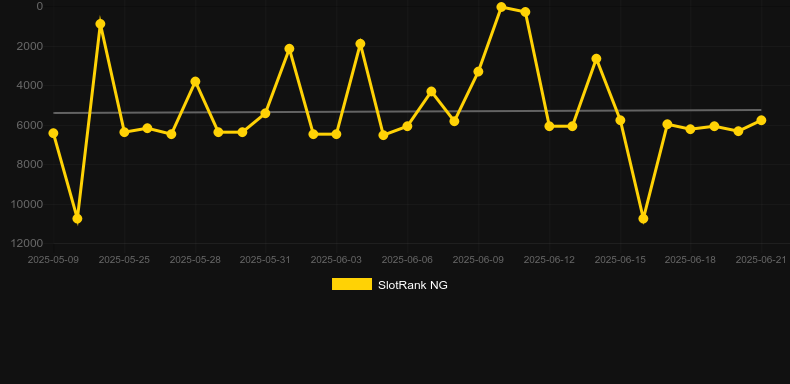The image size is (790, 384).
Task: Select the data point on 2025-06-18
Action: pyautogui.click(x=690, y=129)
